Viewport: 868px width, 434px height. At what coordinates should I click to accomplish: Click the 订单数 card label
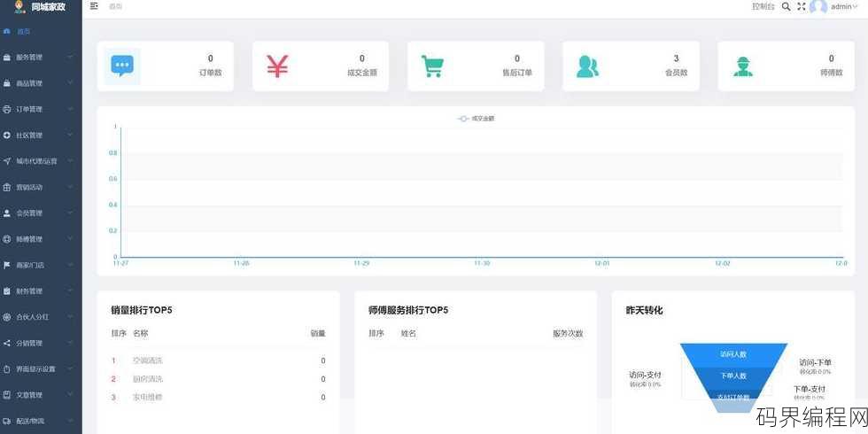point(211,73)
